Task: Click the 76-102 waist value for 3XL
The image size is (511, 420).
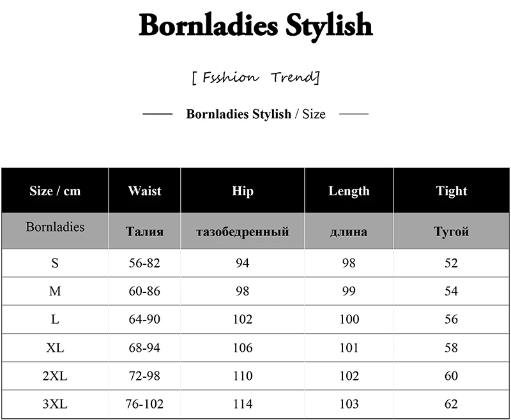Action: coord(144,404)
